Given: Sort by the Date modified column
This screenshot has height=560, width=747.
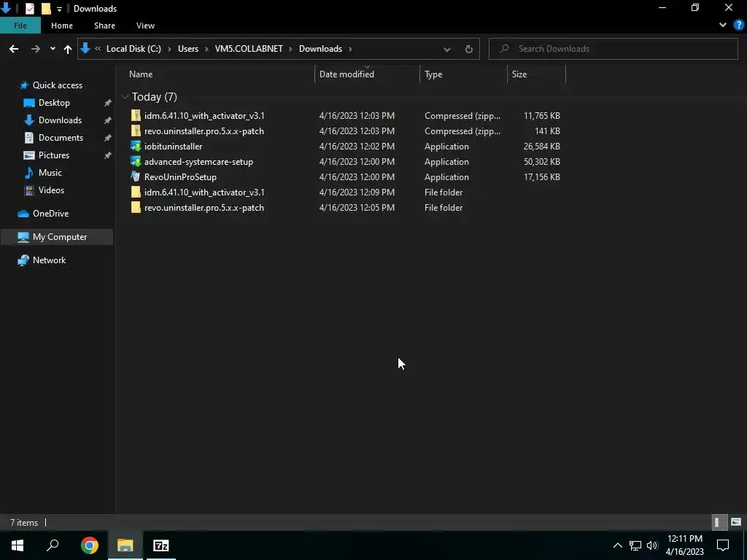Looking at the screenshot, I should (367, 74).
